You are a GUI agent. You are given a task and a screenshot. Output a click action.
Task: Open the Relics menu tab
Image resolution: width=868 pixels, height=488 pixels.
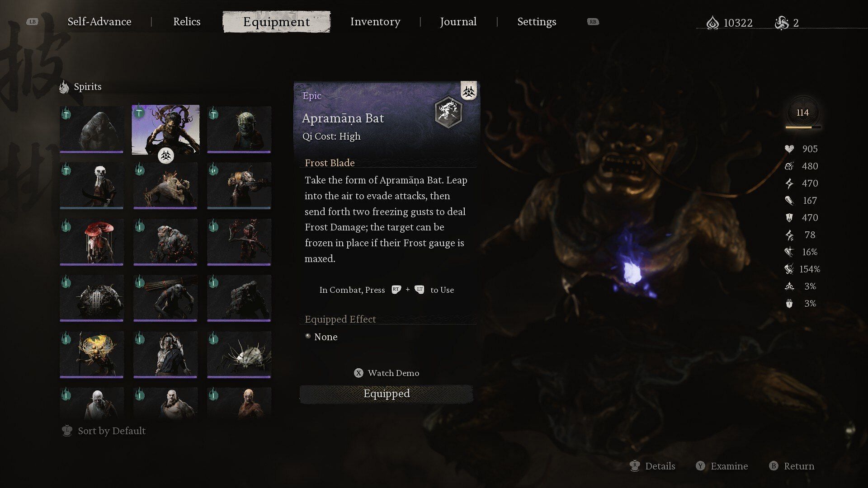pyautogui.click(x=187, y=21)
